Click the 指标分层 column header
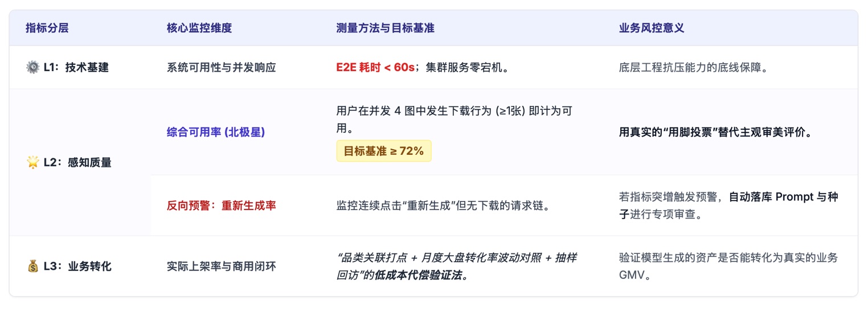Image resolution: width=868 pixels, height=312 pixels. pyautogui.click(x=47, y=28)
